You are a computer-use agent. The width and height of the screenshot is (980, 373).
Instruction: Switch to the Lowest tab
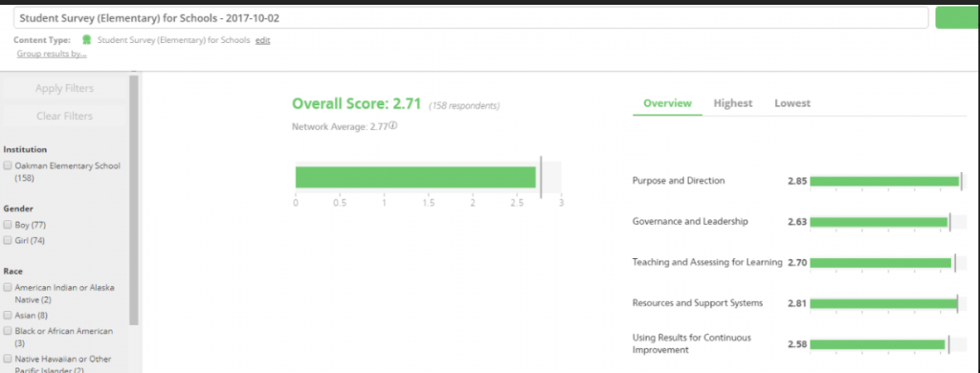coord(792,103)
